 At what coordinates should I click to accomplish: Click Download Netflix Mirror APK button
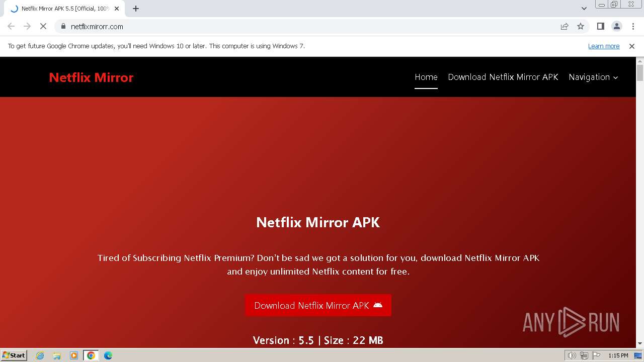(x=318, y=305)
